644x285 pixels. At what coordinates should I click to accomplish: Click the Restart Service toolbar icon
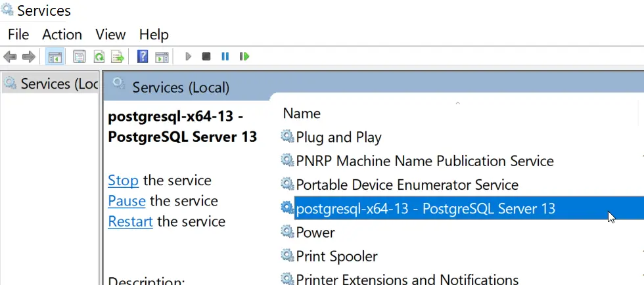pos(244,56)
